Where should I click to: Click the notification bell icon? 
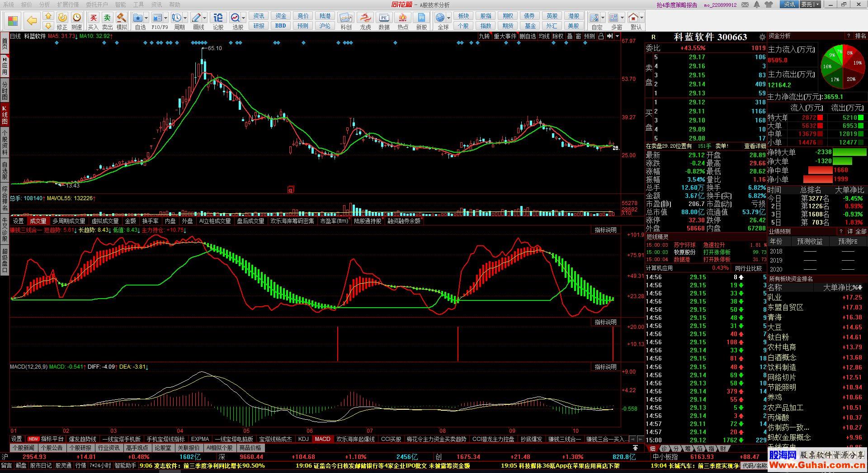point(757,5)
